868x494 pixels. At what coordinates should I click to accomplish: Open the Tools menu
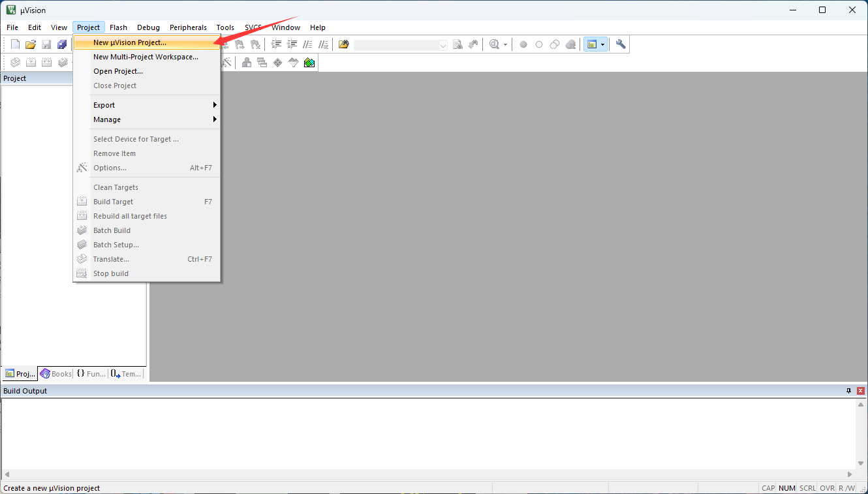226,27
